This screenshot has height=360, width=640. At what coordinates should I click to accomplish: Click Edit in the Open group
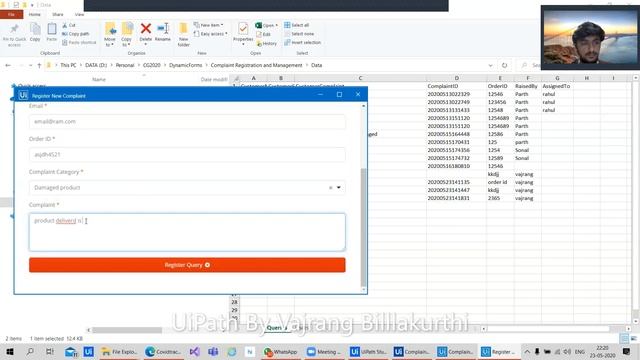coord(264,34)
